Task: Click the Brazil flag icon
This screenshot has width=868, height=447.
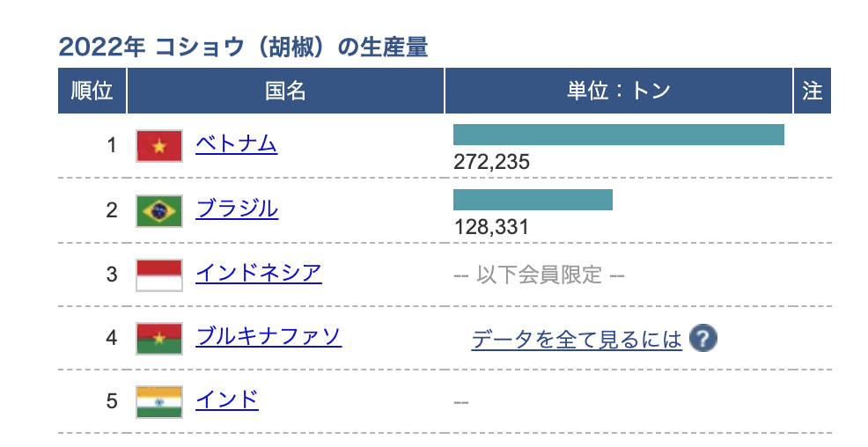Action: [x=159, y=210]
